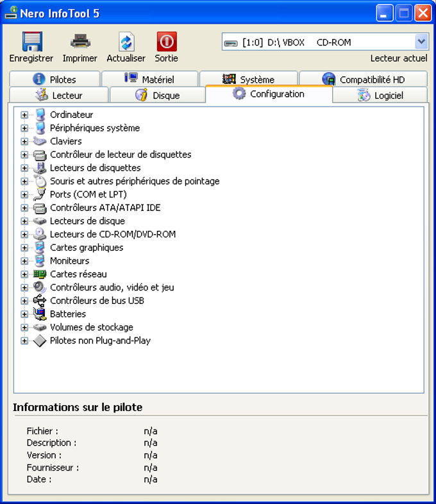The height and width of the screenshot is (504, 436).
Task: Click the Contrôleurs ATA/ATAPI IDE icon
Action: point(40,208)
